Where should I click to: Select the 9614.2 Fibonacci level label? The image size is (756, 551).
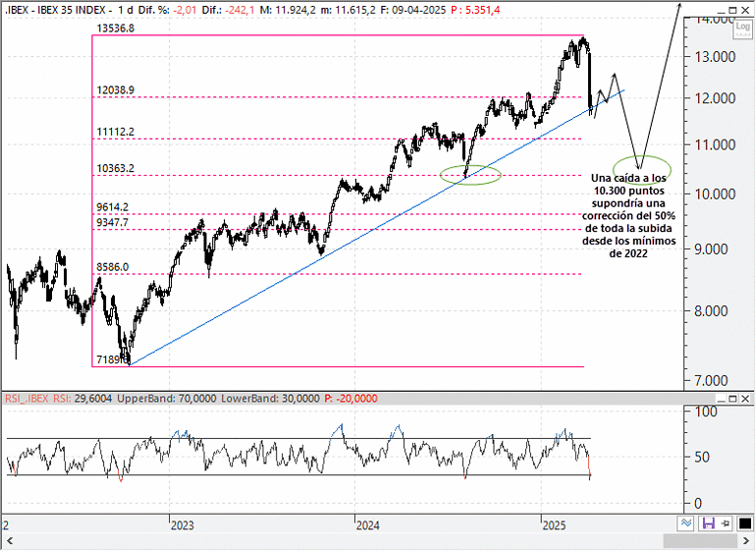113,207
